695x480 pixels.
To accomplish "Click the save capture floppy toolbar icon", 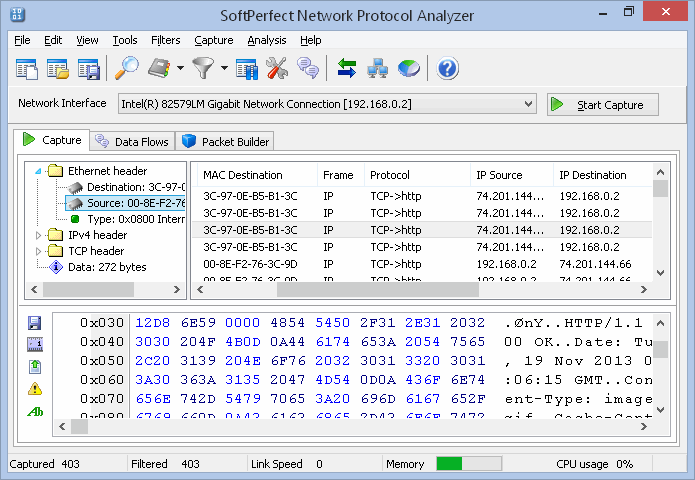I will point(89,69).
